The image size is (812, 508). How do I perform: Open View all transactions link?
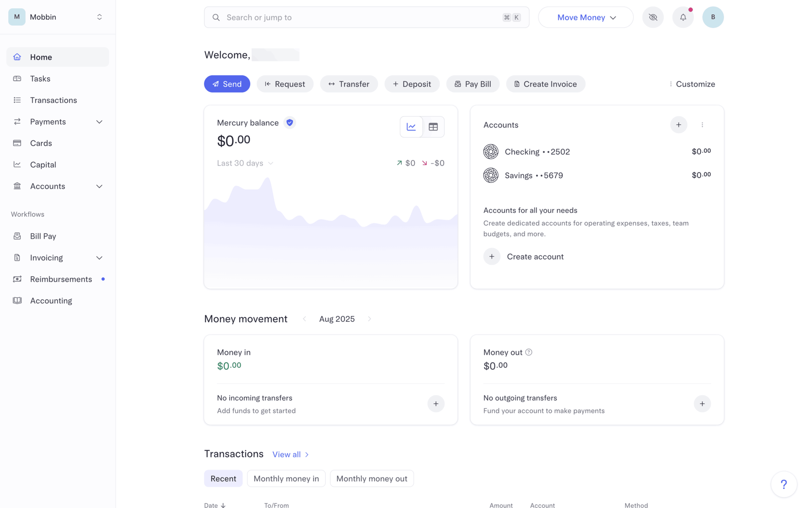(291, 454)
